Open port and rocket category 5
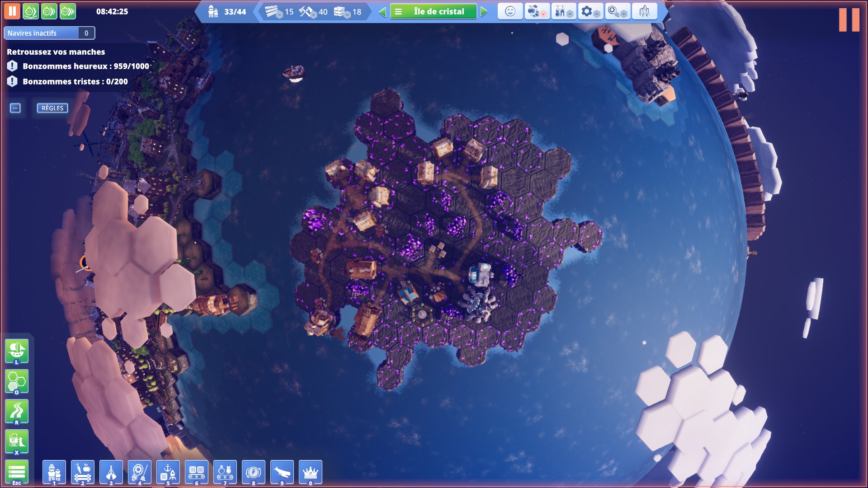Viewport: 868px width, 488px height. 168,473
